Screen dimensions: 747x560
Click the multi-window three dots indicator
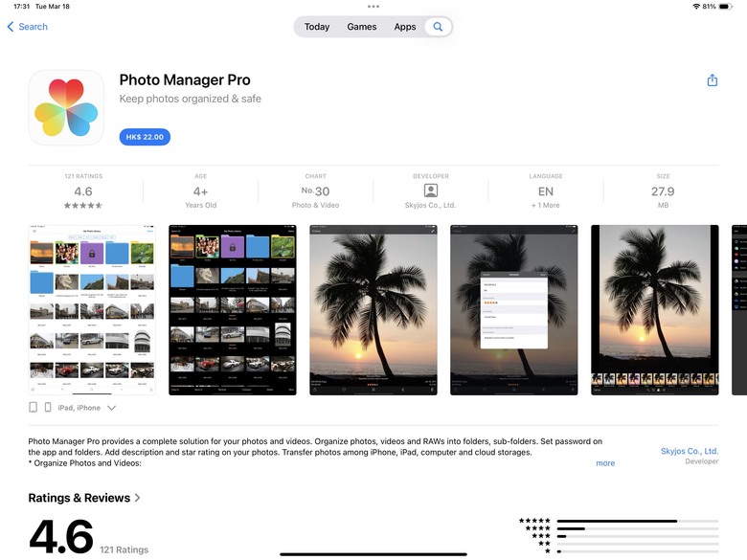(373, 7)
